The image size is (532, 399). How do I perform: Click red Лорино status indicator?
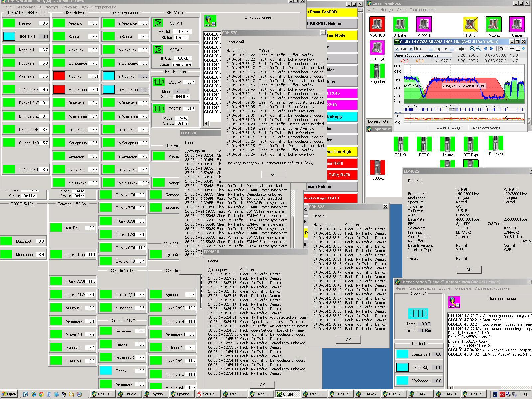(x=59, y=76)
